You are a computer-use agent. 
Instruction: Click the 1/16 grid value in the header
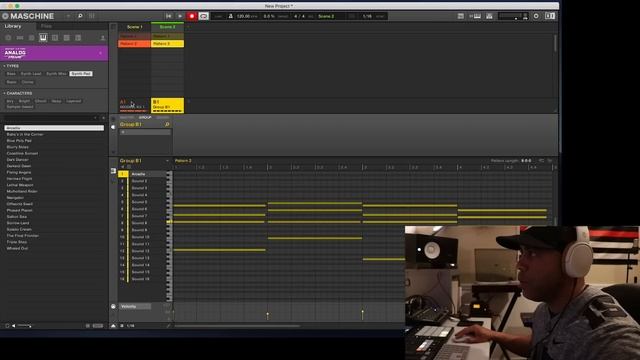click(367, 16)
